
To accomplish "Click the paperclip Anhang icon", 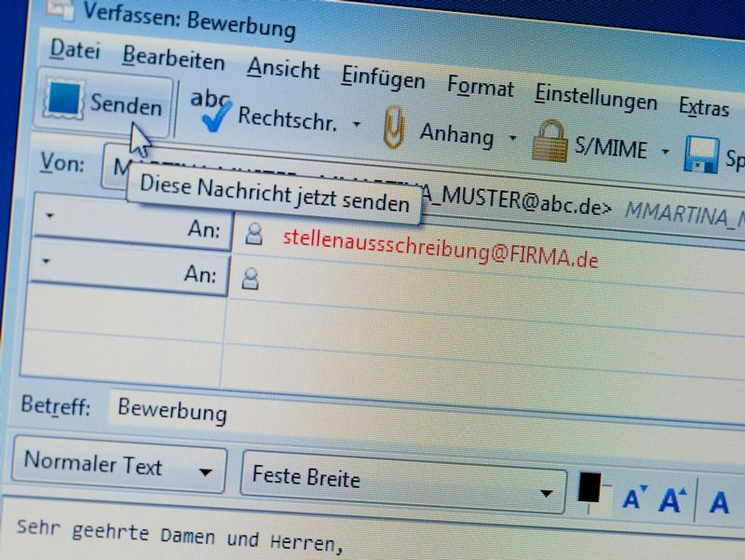I will 394,128.
